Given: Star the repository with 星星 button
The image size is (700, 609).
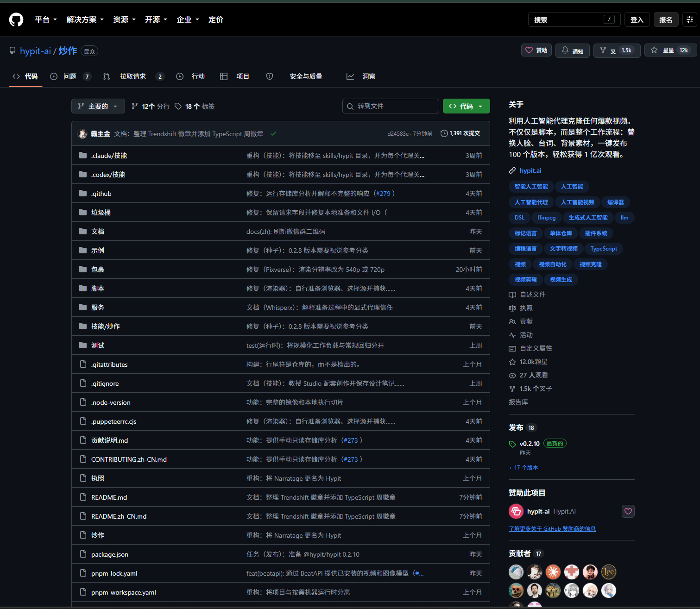Looking at the screenshot, I should pyautogui.click(x=670, y=50).
